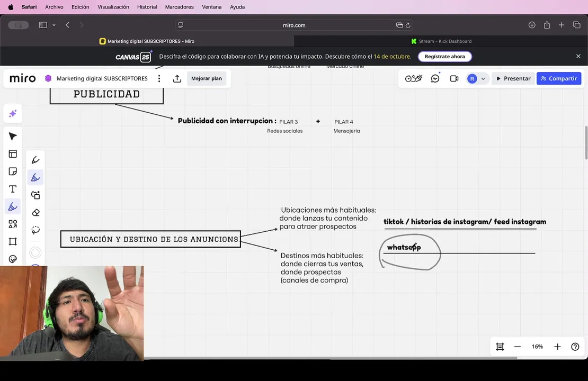Switch to Stream - Kick Dashboard tab
588x381 pixels.
(441, 41)
